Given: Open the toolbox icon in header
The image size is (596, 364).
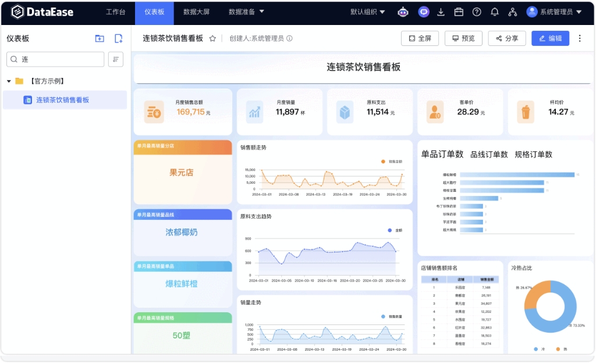Looking at the screenshot, I should pos(459,12).
